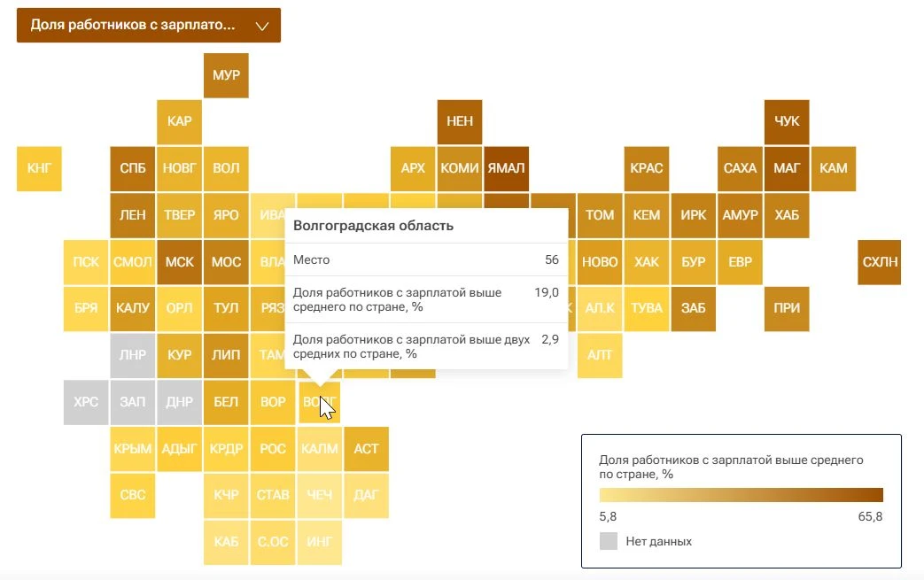Click the legend color gradient bar

coord(741,495)
